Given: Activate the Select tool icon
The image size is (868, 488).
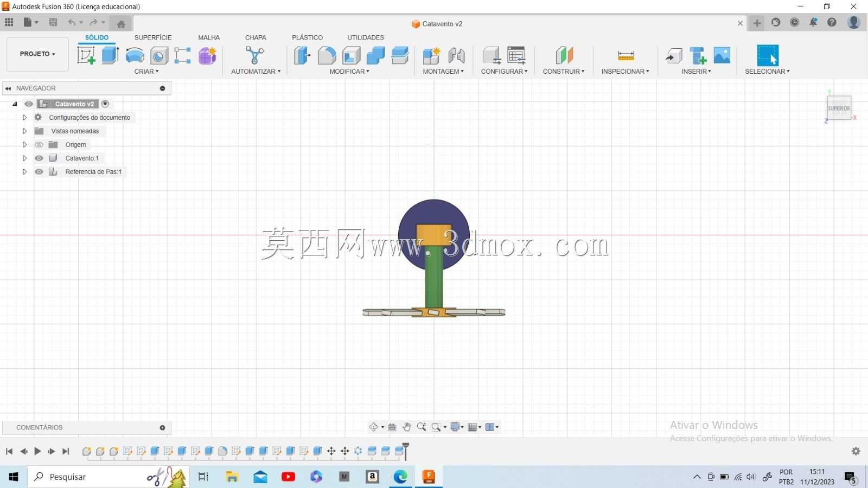Looking at the screenshot, I should pos(768,55).
